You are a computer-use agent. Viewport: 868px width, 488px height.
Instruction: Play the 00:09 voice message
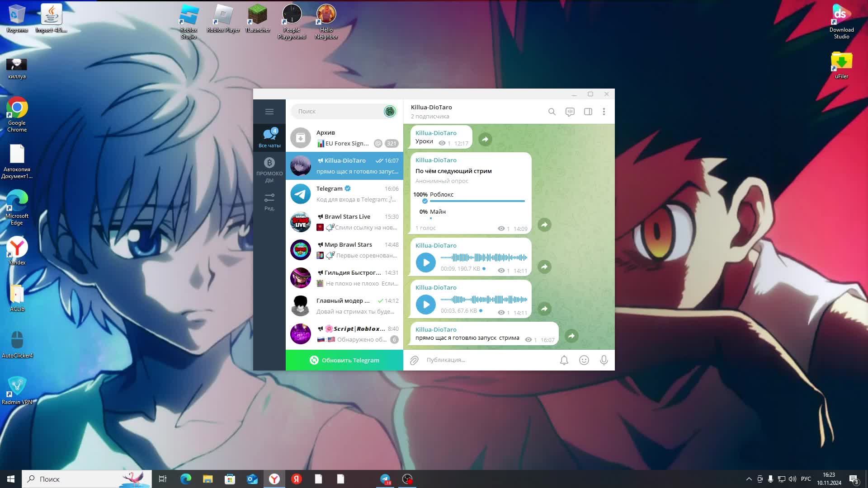pos(425,263)
